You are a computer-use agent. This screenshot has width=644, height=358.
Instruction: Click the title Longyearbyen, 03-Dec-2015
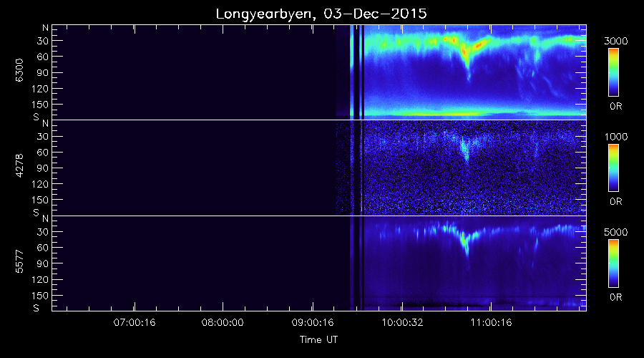coord(321,14)
